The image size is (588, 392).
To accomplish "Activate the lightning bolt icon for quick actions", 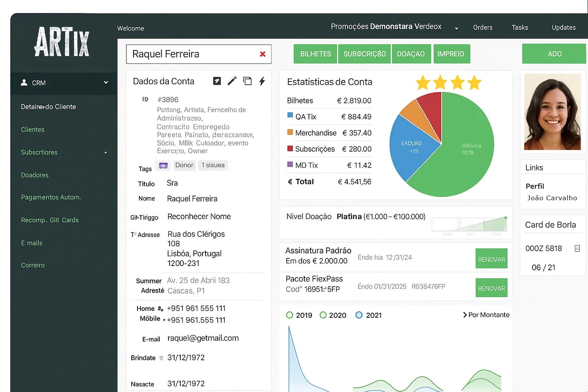I will click(262, 81).
